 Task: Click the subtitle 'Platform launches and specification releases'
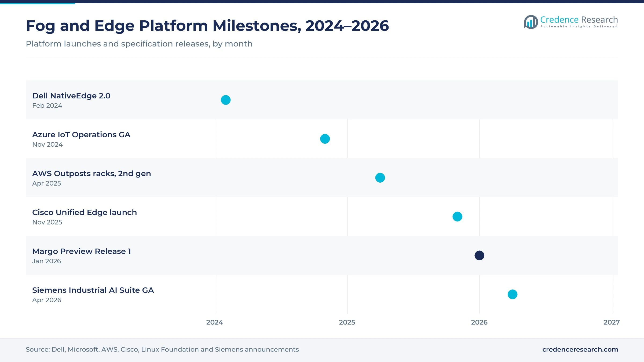pos(139,44)
